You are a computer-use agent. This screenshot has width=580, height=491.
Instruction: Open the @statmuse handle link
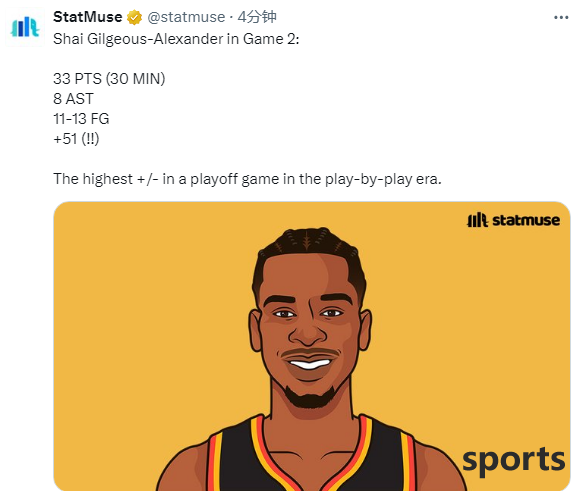click(186, 17)
